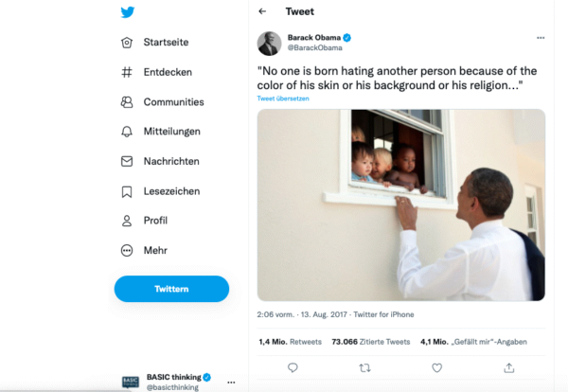
Task: Go back using the arrow icon
Action: point(262,11)
